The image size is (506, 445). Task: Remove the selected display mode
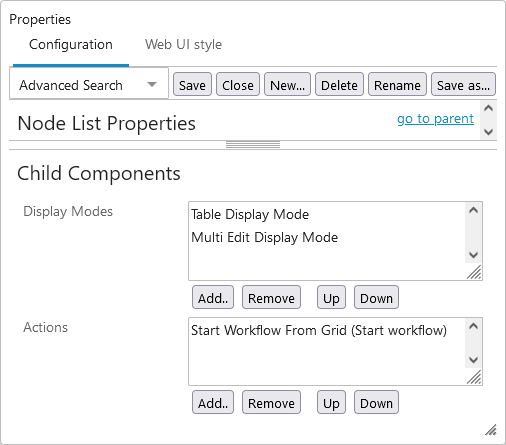tap(271, 297)
